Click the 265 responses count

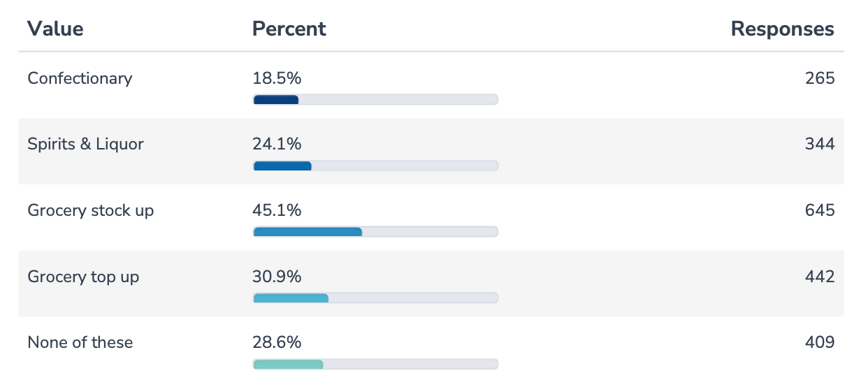point(820,78)
